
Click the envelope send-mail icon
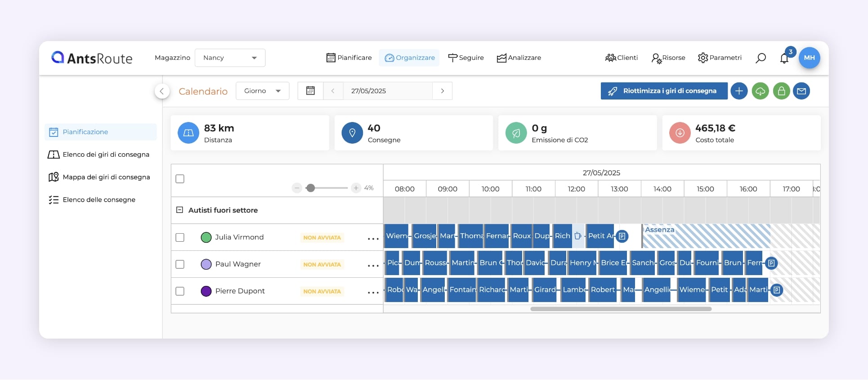click(x=801, y=91)
